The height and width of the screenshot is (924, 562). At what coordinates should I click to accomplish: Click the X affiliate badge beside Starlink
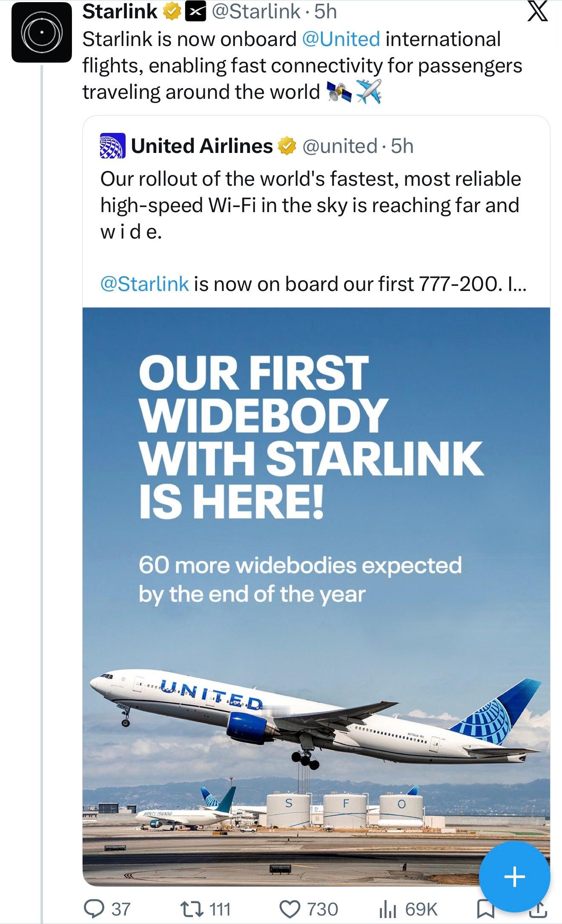195,12
